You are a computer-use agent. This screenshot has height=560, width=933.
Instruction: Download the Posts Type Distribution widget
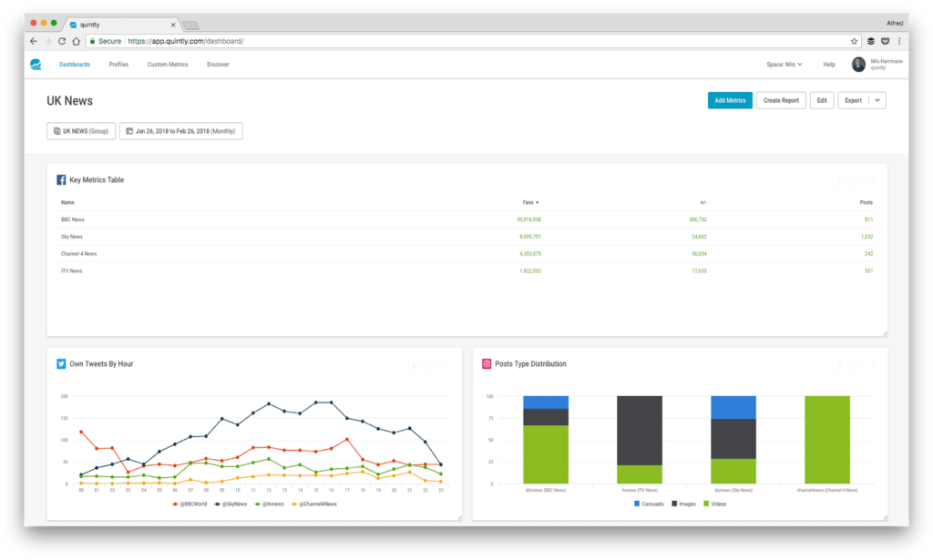(x=839, y=364)
